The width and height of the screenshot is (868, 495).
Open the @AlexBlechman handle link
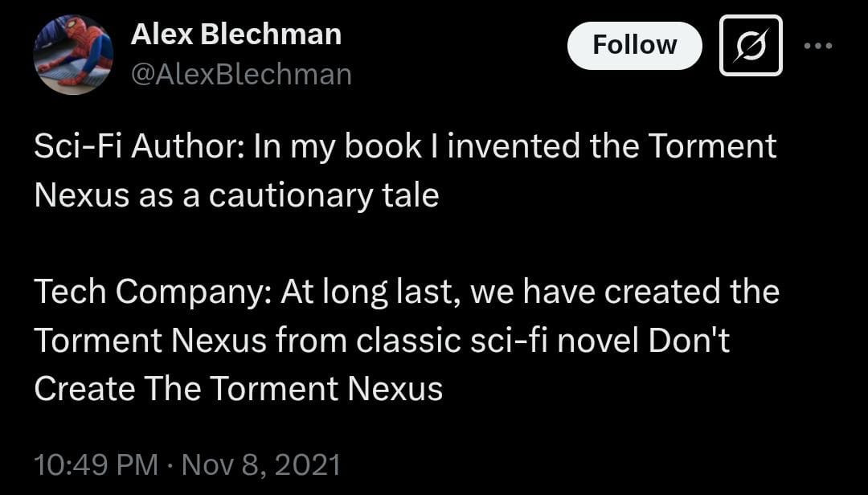[x=241, y=74]
